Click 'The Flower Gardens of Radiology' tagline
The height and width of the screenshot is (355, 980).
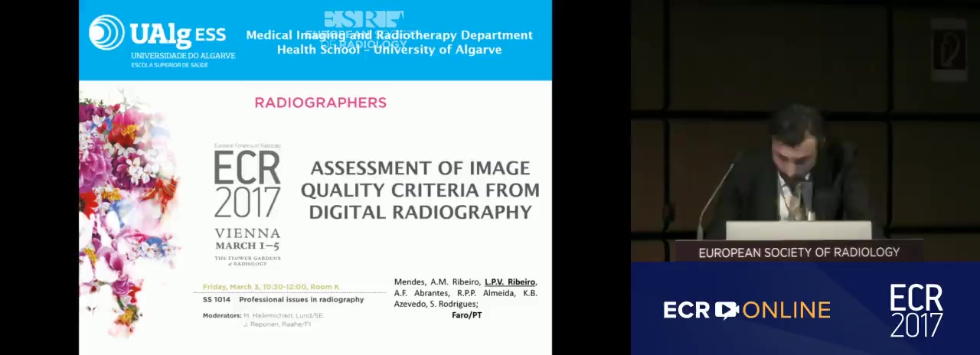coord(247,260)
